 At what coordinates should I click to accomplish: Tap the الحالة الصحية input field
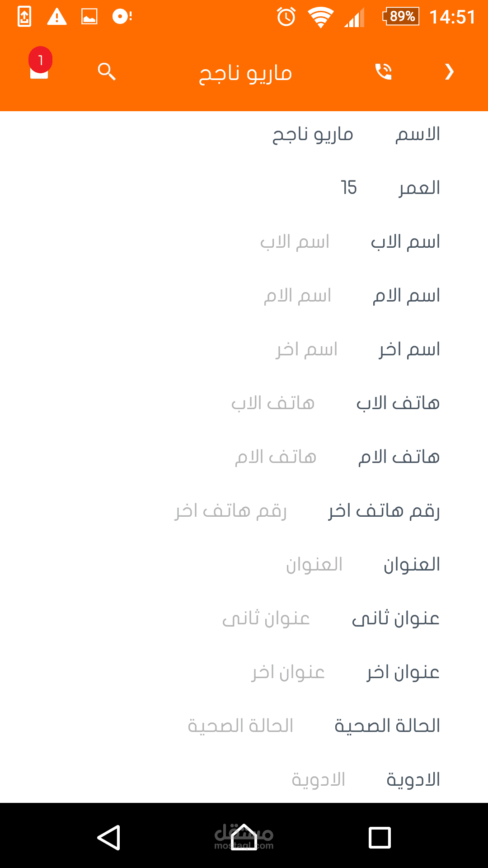(x=241, y=726)
